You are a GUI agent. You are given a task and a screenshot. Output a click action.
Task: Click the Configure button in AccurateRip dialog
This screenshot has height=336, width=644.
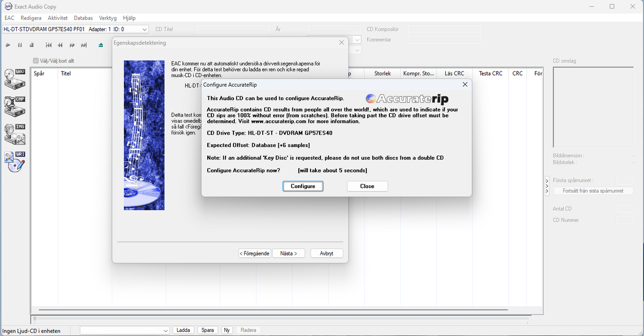tap(303, 186)
